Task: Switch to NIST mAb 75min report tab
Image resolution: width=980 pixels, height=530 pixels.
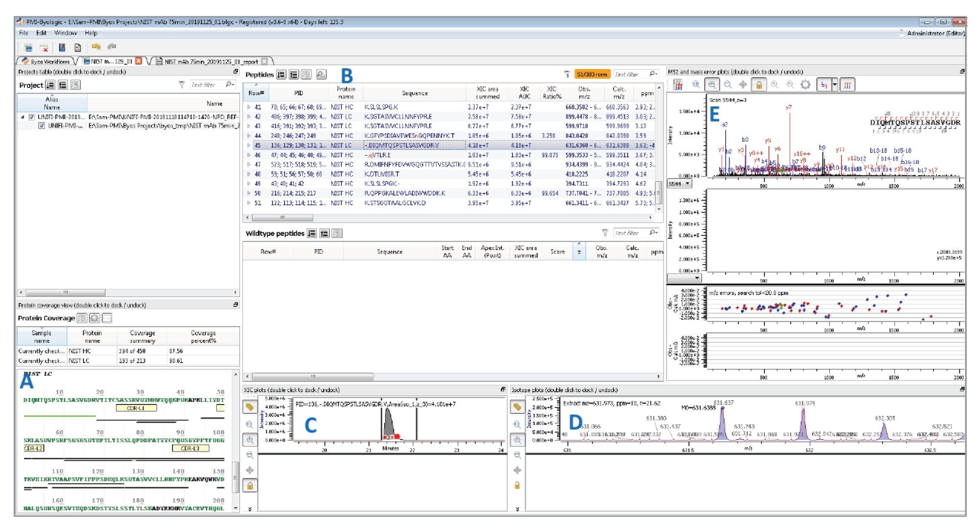Action: point(211,61)
